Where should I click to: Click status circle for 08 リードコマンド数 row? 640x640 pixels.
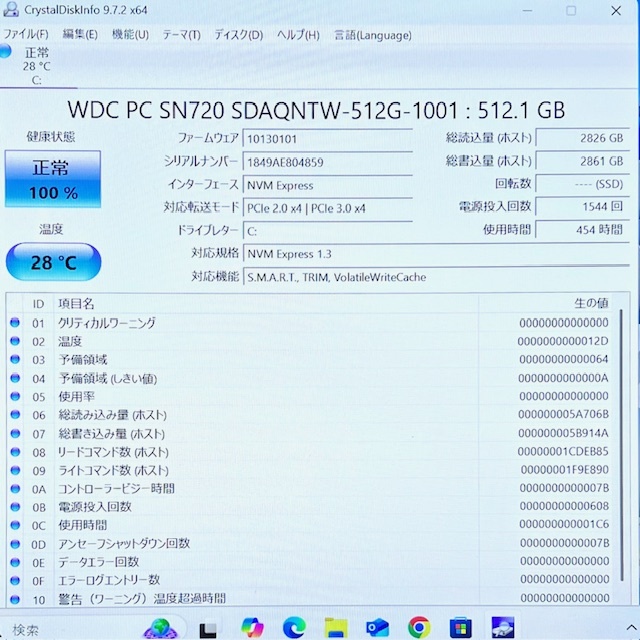[15, 452]
